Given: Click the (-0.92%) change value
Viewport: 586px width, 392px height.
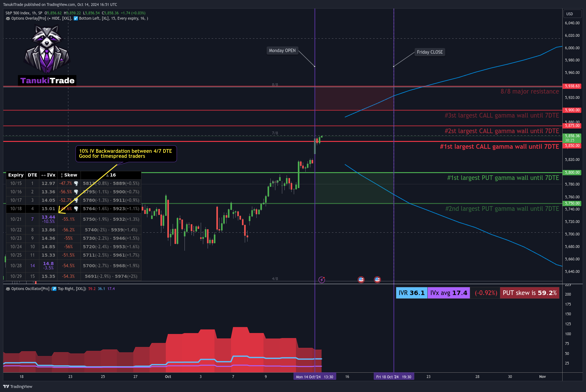Looking at the screenshot, I should [486, 293].
